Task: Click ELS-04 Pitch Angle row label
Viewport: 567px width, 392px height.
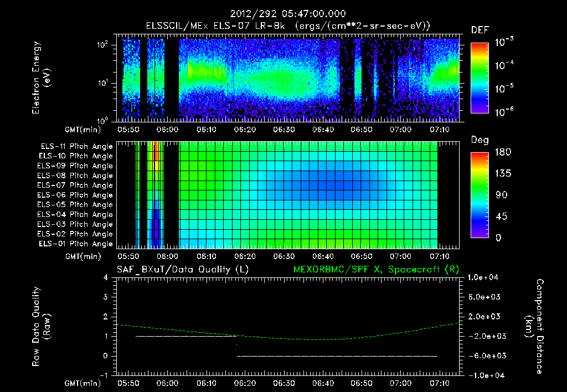Action: click(75, 215)
